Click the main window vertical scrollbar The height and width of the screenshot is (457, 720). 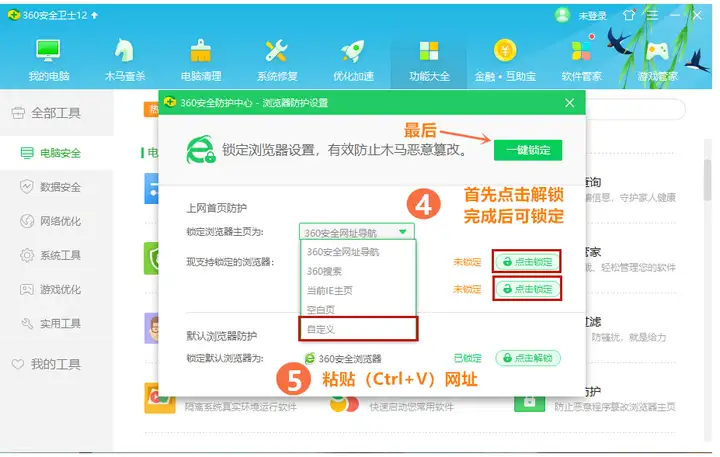(708, 179)
